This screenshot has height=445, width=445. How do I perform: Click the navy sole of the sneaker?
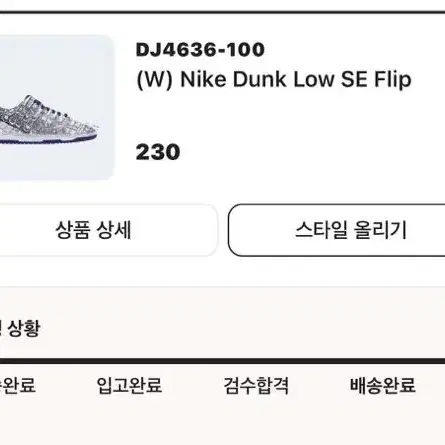click(x=48, y=140)
